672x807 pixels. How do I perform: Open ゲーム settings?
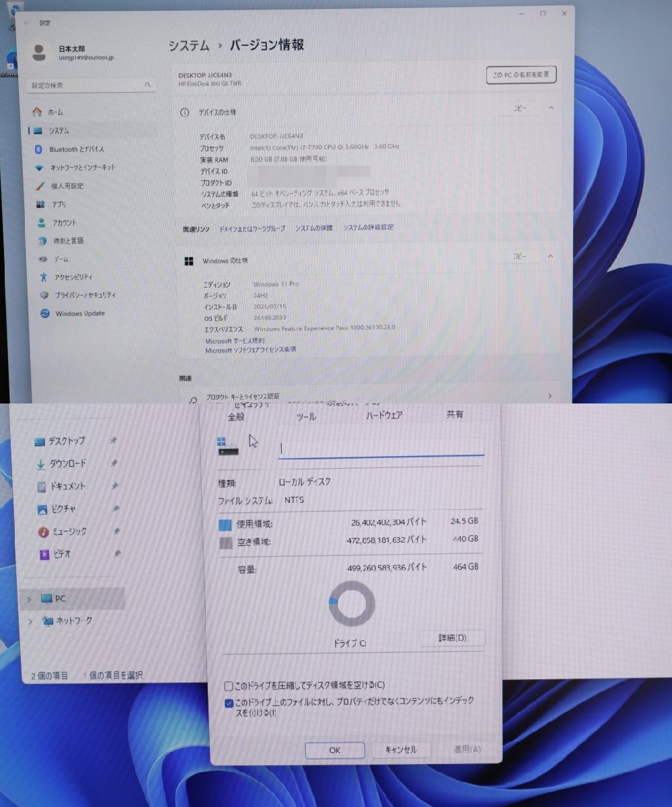click(53, 259)
